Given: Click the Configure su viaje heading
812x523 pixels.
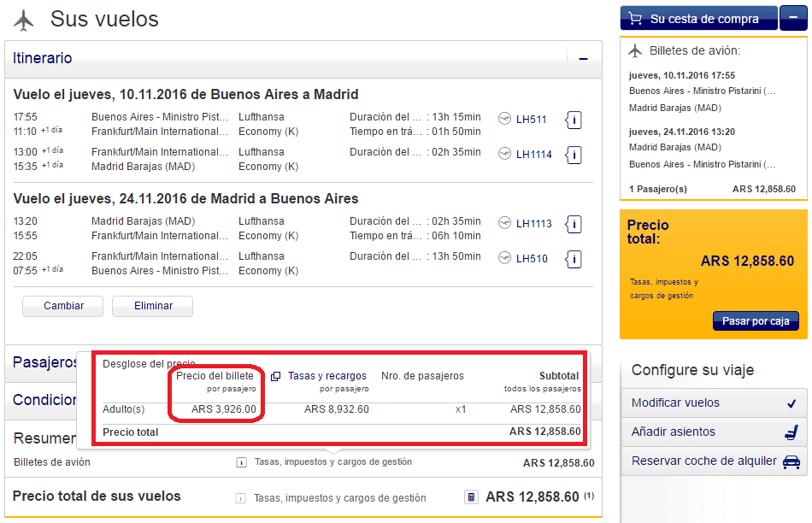Looking at the screenshot, I should click(x=692, y=370).
